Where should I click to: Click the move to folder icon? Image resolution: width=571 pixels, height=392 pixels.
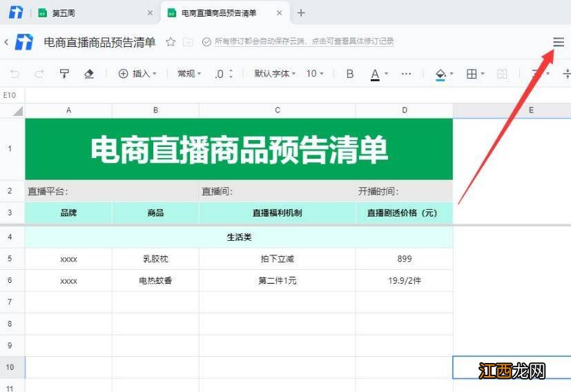188,42
